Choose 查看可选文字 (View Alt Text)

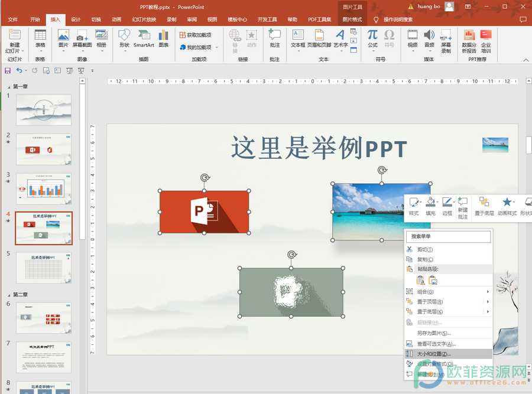point(449,344)
